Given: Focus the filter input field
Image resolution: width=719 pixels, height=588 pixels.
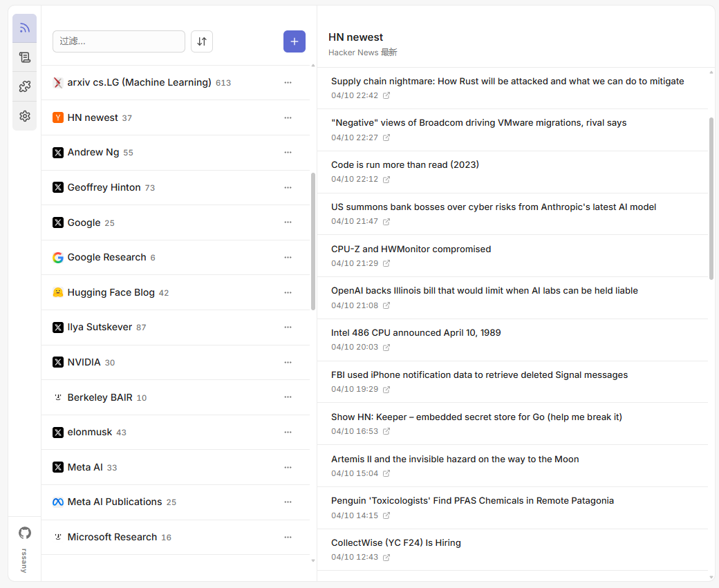Looking at the screenshot, I should coord(119,41).
